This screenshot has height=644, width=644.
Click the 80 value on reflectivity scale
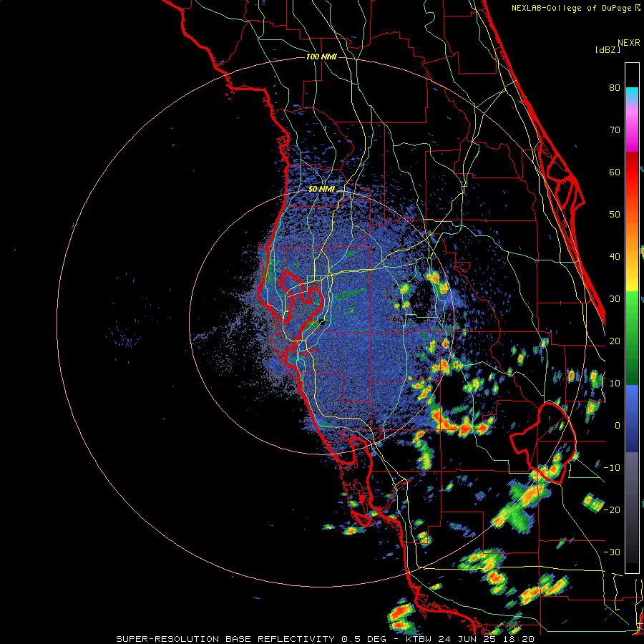[x=615, y=87]
